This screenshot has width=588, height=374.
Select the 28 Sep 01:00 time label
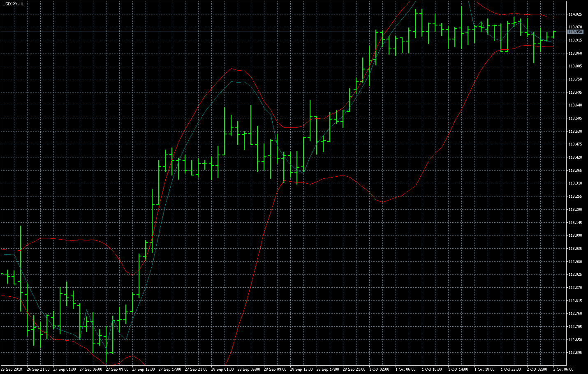pos(222,369)
